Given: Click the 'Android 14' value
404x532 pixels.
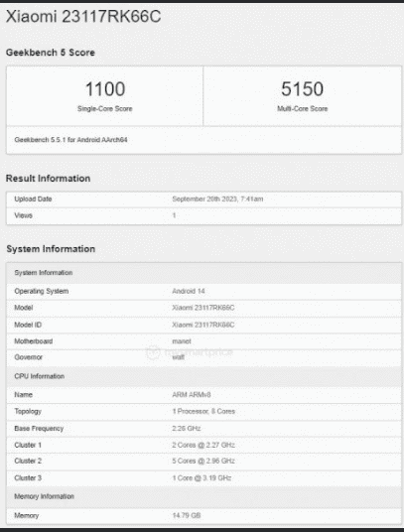Looking at the screenshot, I should click(x=189, y=291).
